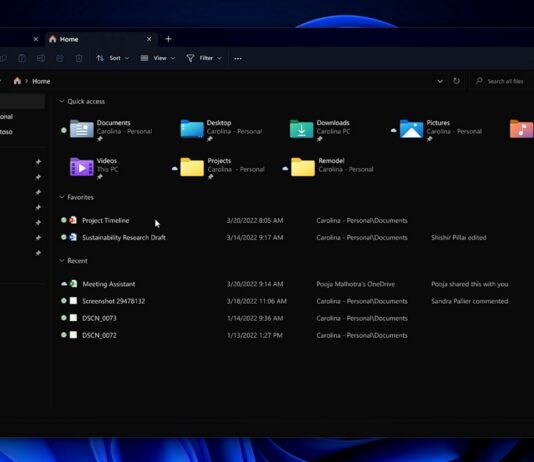
Task: Close the Home tab
Action: pos(149,39)
